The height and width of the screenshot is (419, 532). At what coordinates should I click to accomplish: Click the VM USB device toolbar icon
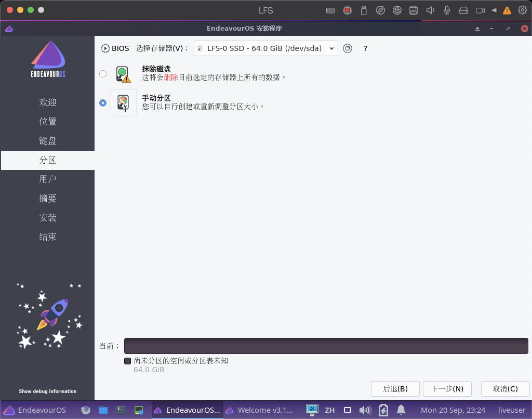364,10
